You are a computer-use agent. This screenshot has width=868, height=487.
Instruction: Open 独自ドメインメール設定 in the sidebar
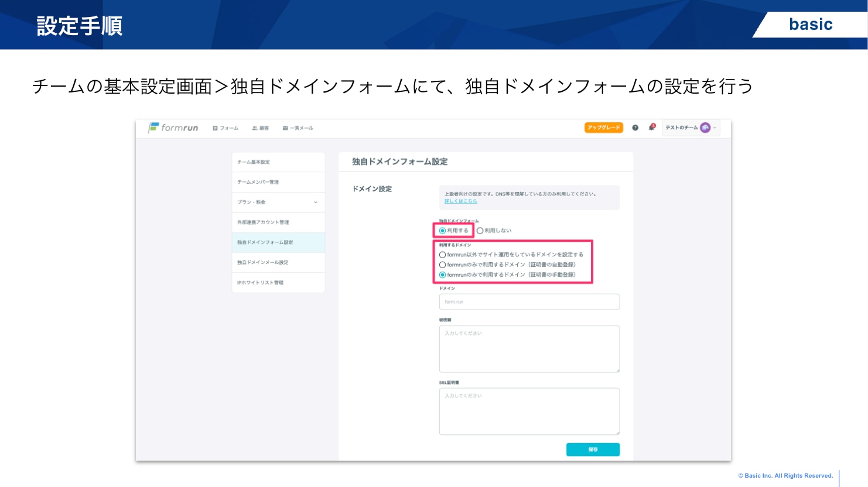tap(278, 262)
